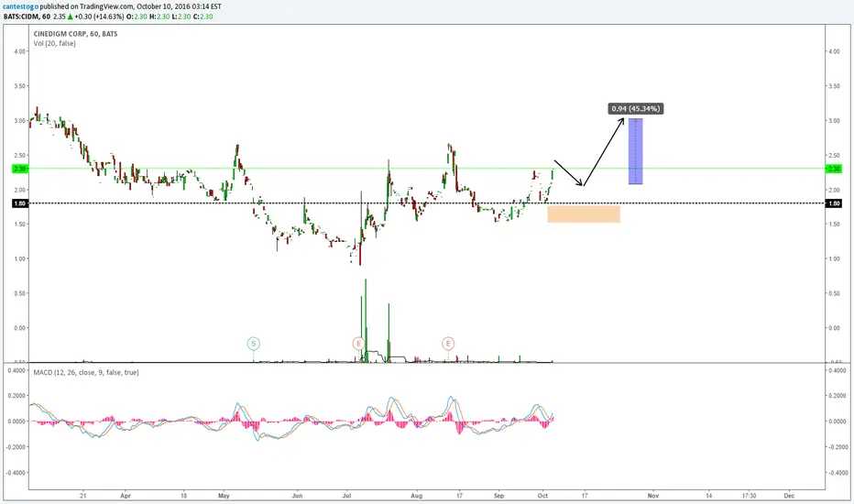Click the 17:30 label on time axis

coord(749,496)
